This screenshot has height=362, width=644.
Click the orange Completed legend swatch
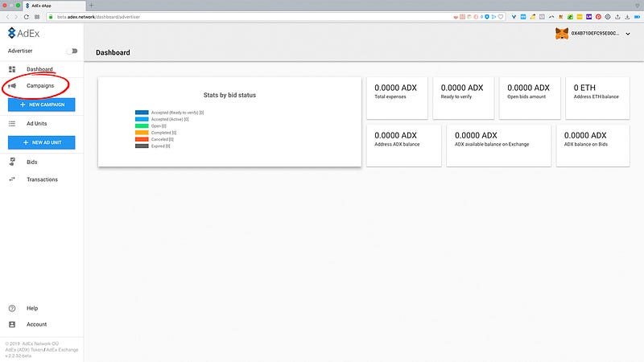(x=142, y=133)
